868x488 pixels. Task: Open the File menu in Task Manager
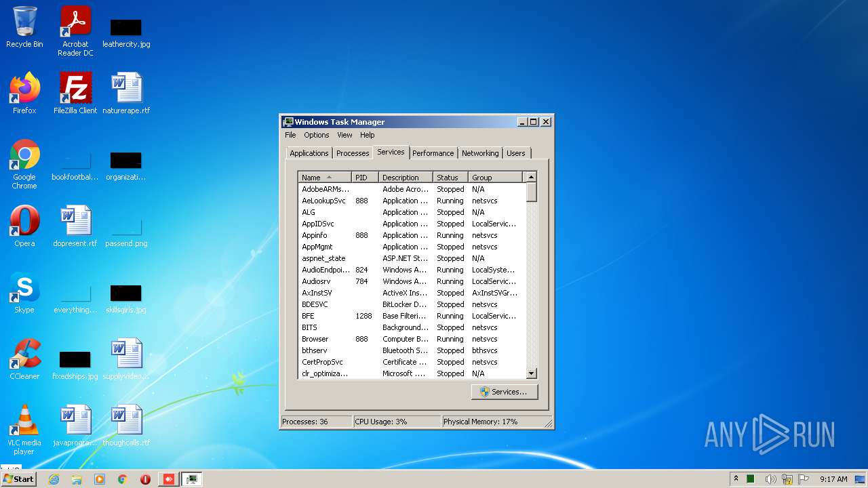(x=290, y=135)
